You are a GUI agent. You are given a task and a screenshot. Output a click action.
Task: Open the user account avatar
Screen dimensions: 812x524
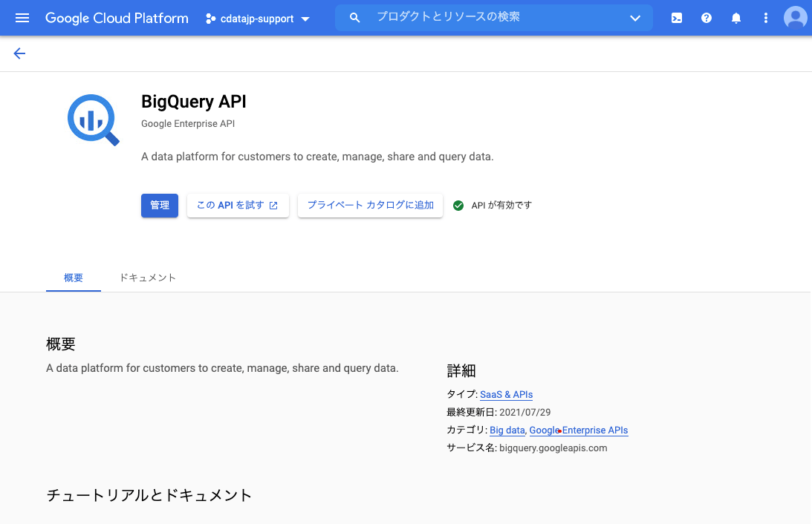click(796, 18)
